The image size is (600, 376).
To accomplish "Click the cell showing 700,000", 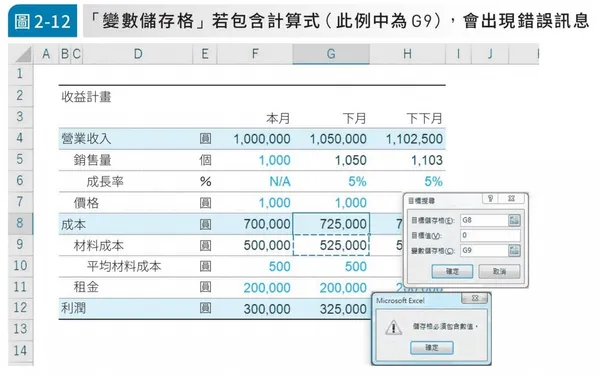I will 267,224.
